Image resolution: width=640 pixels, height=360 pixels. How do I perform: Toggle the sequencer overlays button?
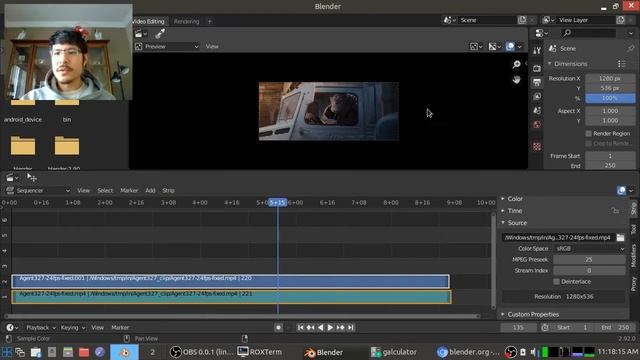pos(621,191)
